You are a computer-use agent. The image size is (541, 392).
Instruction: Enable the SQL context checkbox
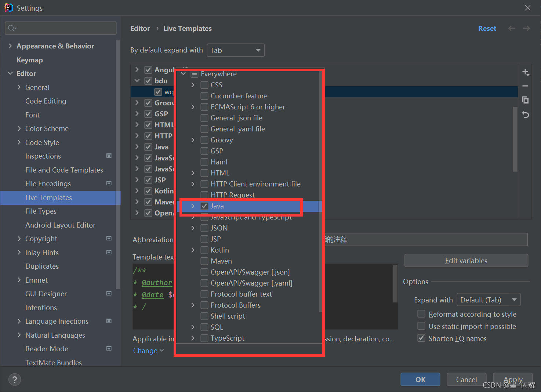point(204,327)
